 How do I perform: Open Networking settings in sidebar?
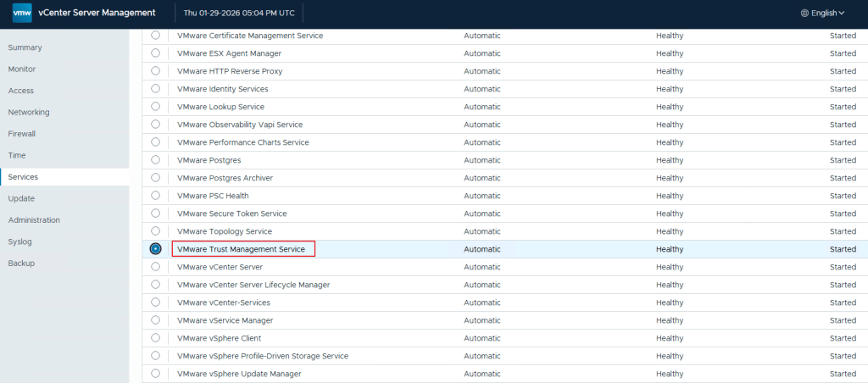click(29, 112)
